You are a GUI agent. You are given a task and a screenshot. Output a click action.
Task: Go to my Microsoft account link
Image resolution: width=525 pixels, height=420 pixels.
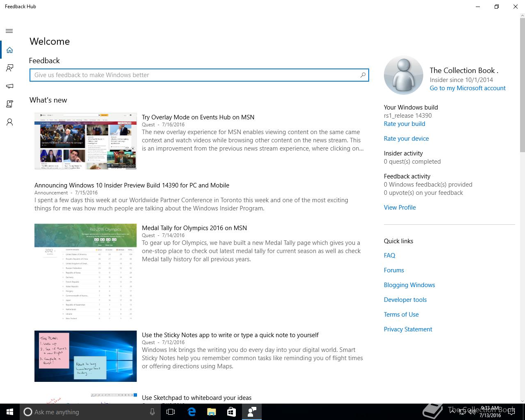click(x=468, y=88)
